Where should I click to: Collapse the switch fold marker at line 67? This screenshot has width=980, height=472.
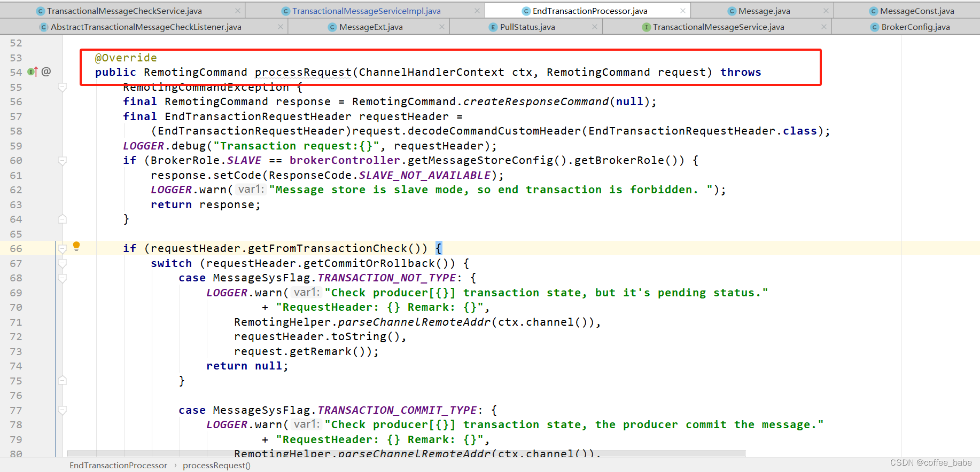(x=63, y=263)
